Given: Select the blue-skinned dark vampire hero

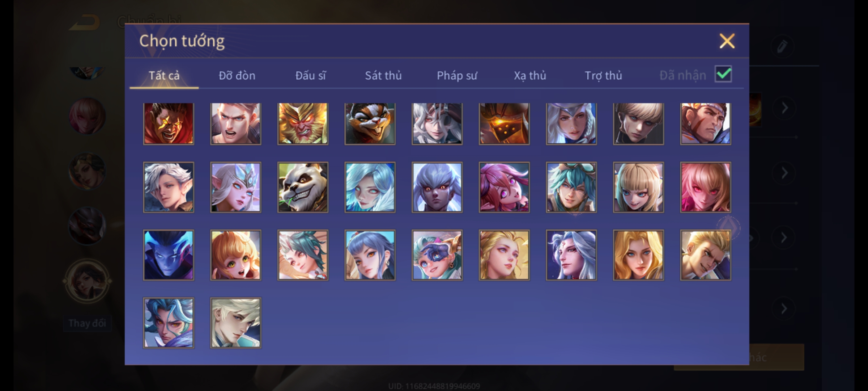Looking at the screenshot, I should tap(169, 255).
